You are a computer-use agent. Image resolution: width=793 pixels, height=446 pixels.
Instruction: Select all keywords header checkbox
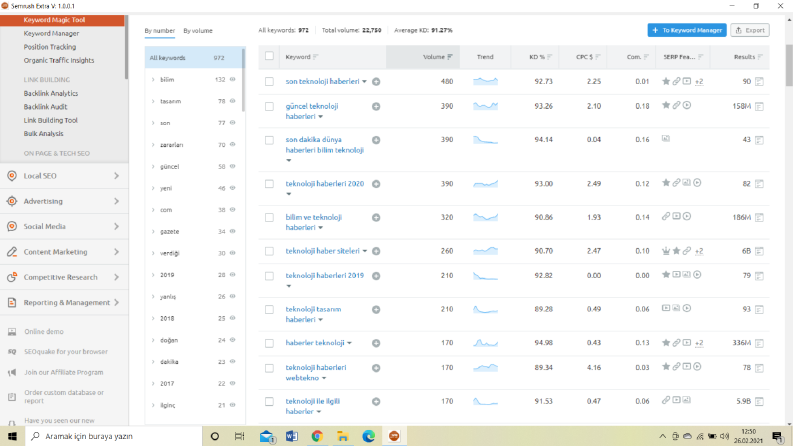tap(269, 56)
